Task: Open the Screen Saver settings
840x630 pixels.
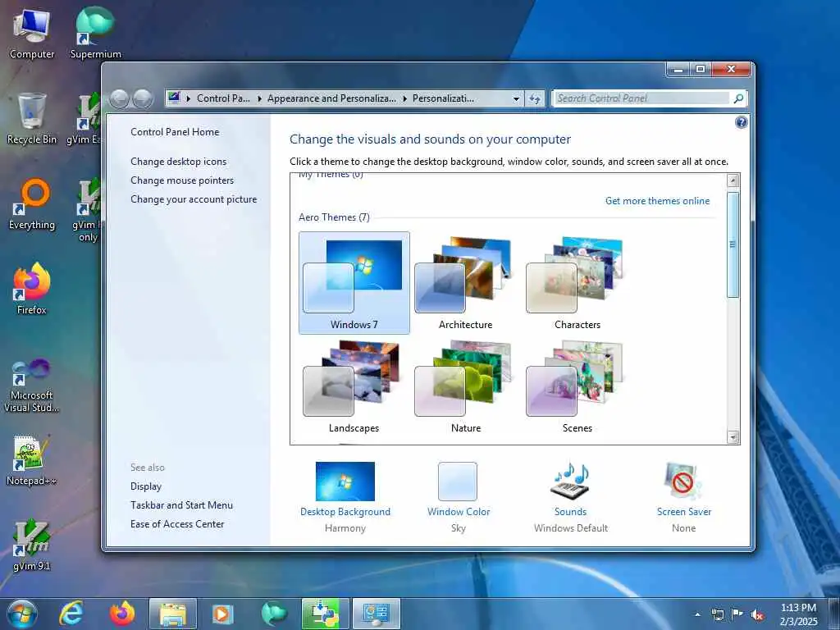Action: pos(683,496)
